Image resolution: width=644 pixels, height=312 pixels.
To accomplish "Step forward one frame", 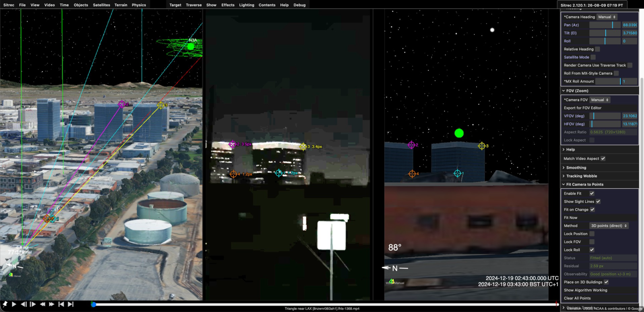I will (x=33, y=304).
